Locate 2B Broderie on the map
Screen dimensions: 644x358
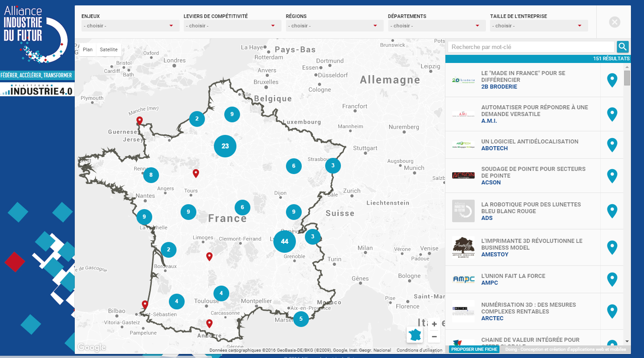pyautogui.click(x=612, y=81)
